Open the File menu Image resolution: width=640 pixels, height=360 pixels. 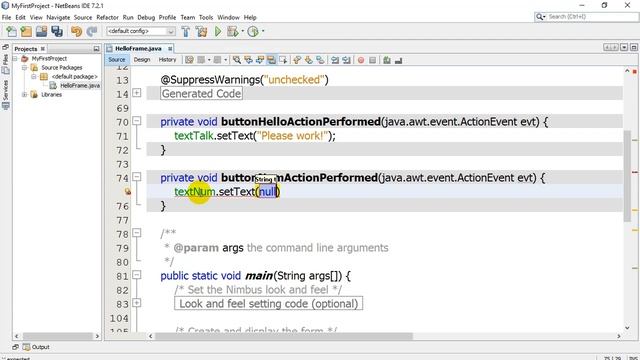[7, 18]
